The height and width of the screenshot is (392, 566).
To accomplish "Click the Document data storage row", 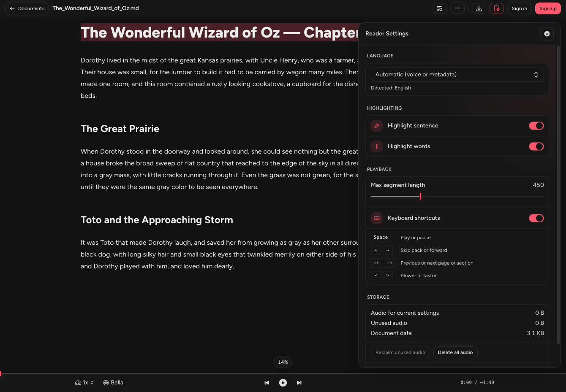I will coord(457,333).
